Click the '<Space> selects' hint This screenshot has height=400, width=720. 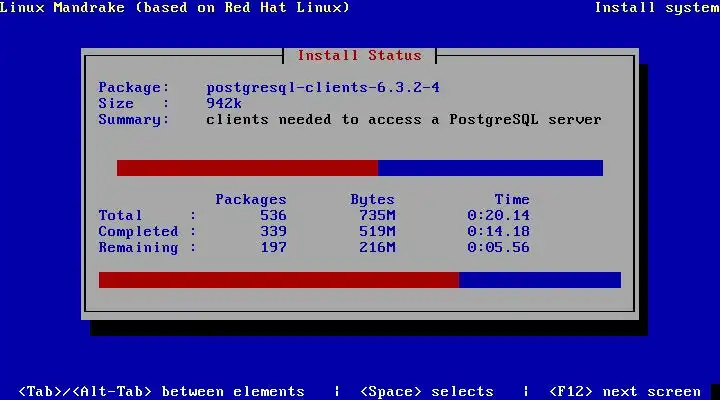pyautogui.click(x=427, y=392)
